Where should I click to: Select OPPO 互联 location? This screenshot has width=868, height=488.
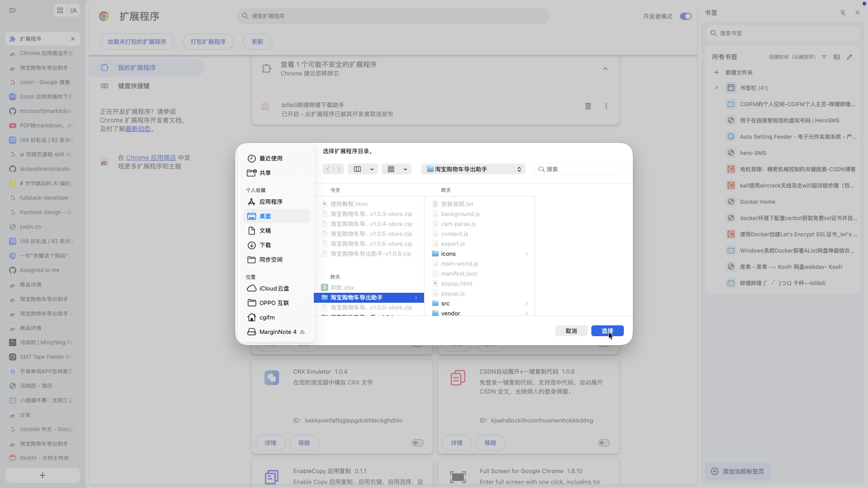pos(276,303)
